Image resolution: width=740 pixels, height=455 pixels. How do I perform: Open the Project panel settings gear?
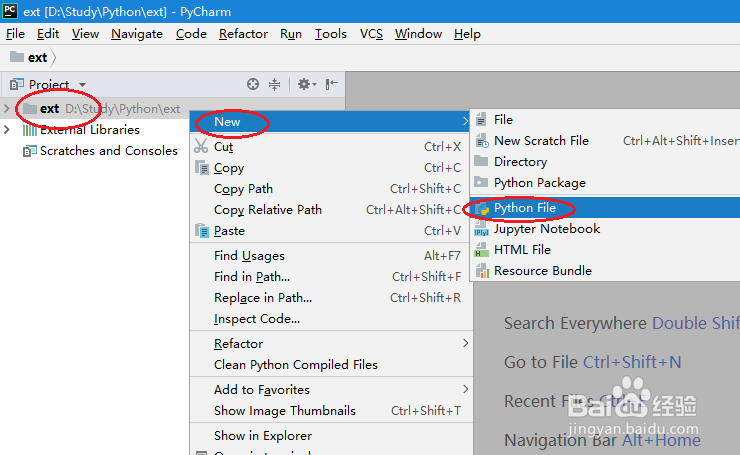[x=306, y=84]
